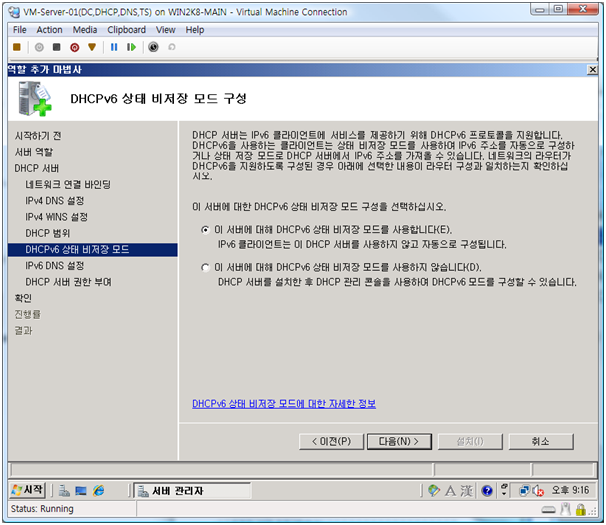Click the 이전(P) previous button
The height and width of the screenshot is (525, 606).
[x=331, y=441]
